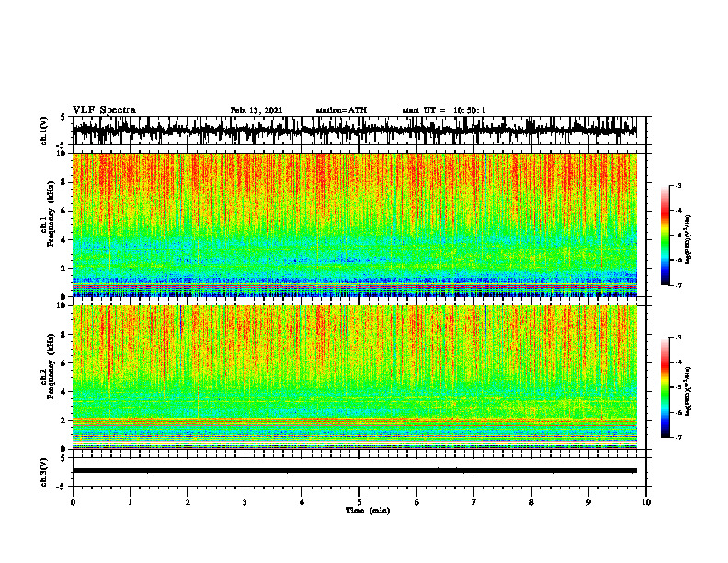Click the "-7" value on ch.1 colorbar
This screenshot has width=728, height=563.
pos(678,285)
